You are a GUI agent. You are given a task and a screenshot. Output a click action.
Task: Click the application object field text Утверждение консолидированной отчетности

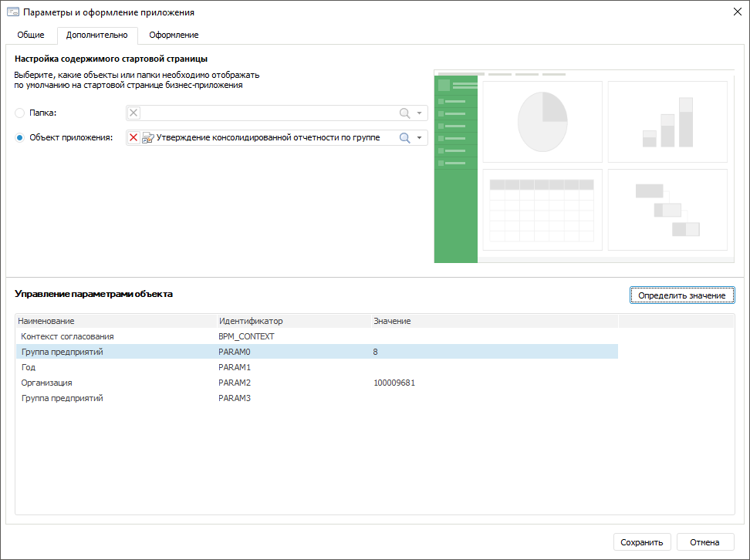pyautogui.click(x=268, y=138)
